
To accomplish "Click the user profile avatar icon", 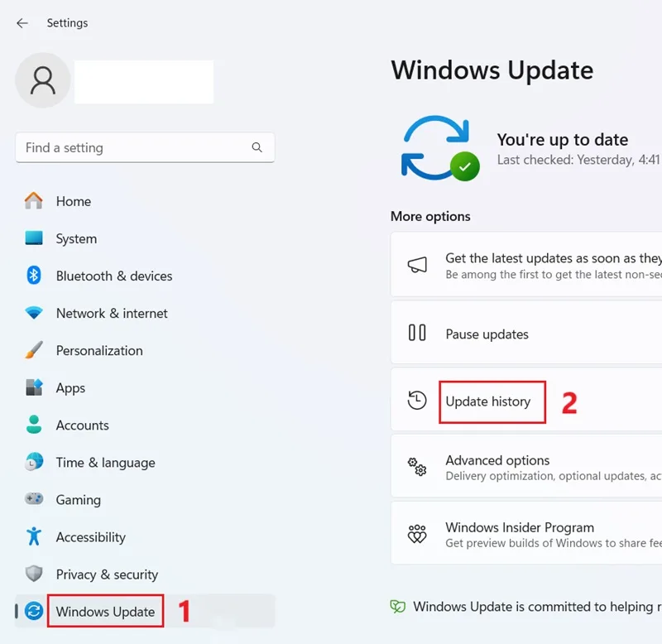I will (43, 80).
